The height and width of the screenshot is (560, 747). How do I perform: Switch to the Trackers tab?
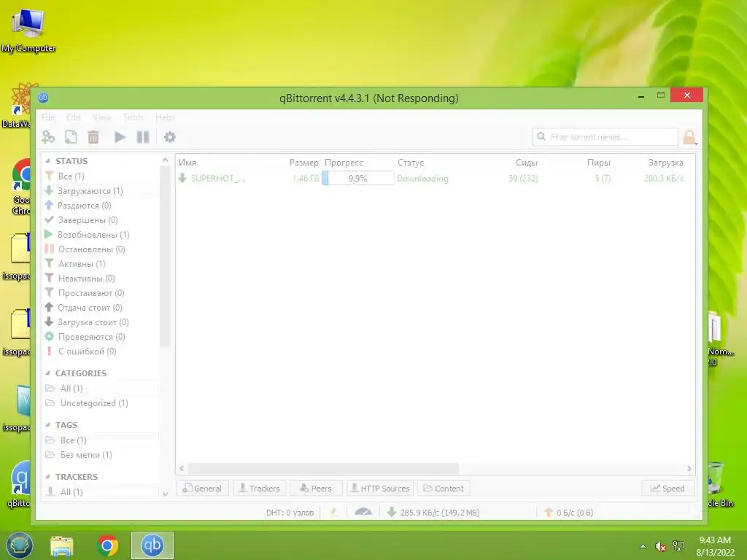pos(259,488)
